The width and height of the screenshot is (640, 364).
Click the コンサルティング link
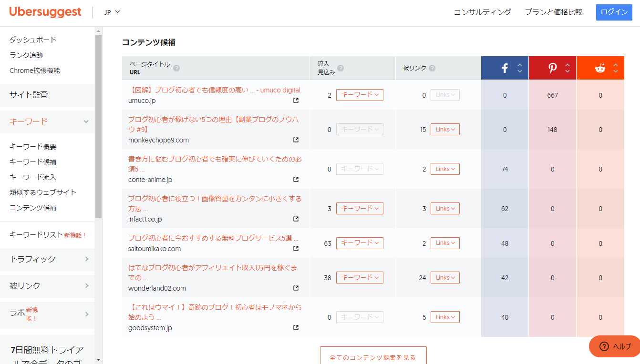pyautogui.click(x=483, y=12)
